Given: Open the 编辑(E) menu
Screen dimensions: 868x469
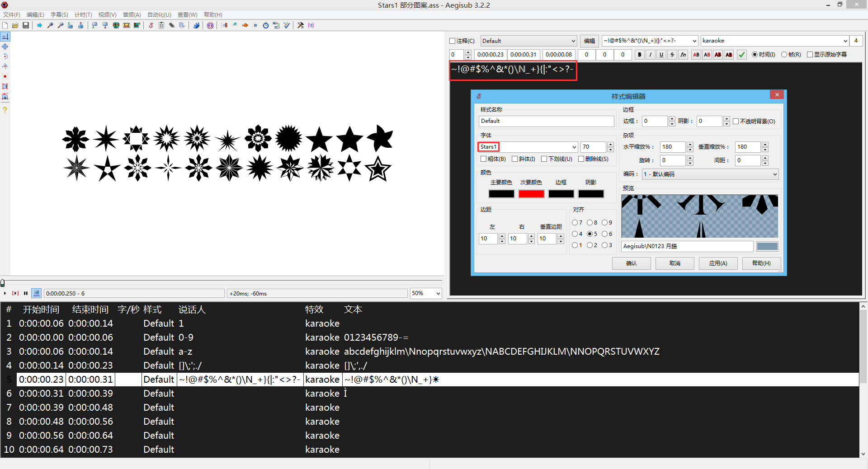Looking at the screenshot, I should (35, 15).
